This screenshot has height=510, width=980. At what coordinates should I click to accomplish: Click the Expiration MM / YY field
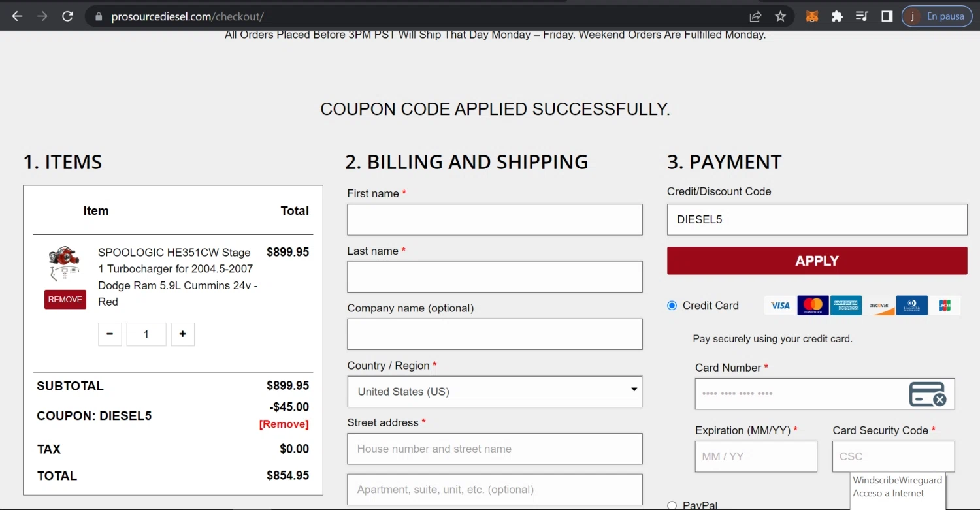point(756,456)
